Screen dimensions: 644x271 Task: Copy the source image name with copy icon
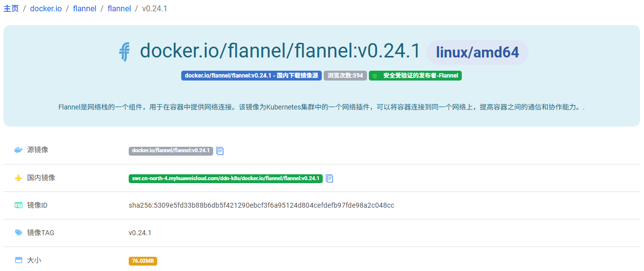point(220,151)
